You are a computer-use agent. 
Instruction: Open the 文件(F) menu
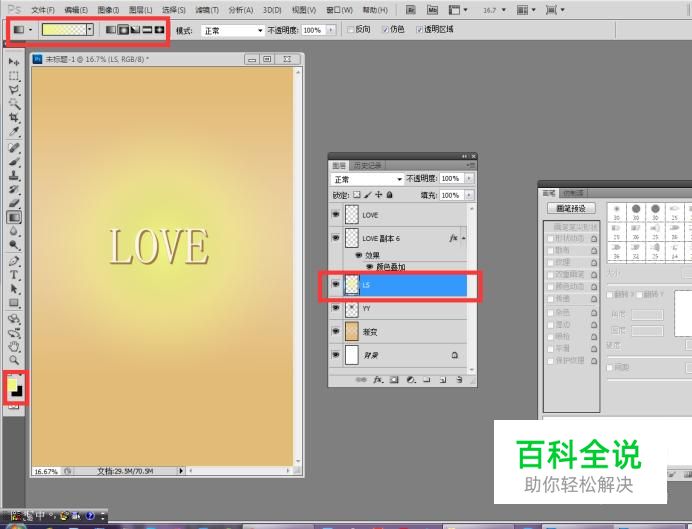43,10
